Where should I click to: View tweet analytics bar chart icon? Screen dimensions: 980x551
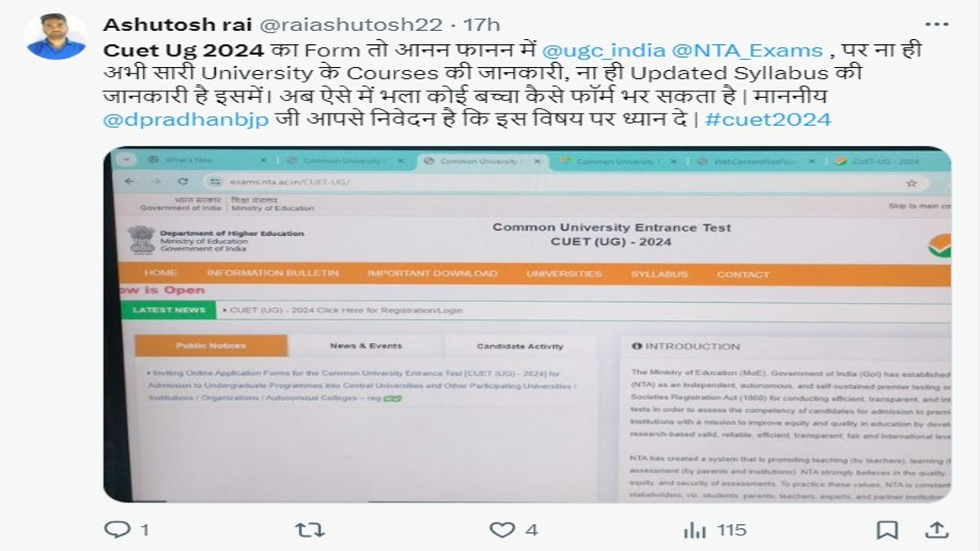coord(695,530)
